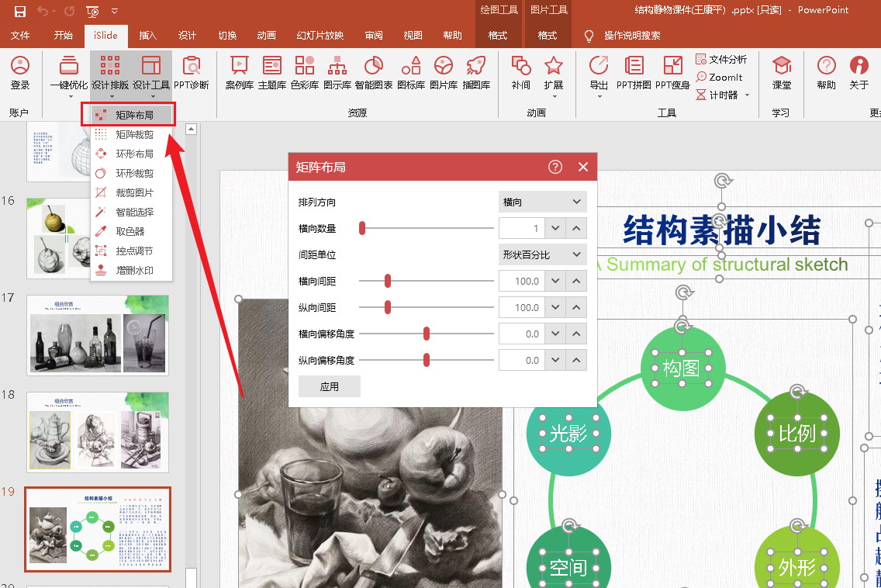
Task: Start slideshow from quick access toolbar icon
Action: tap(93, 11)
